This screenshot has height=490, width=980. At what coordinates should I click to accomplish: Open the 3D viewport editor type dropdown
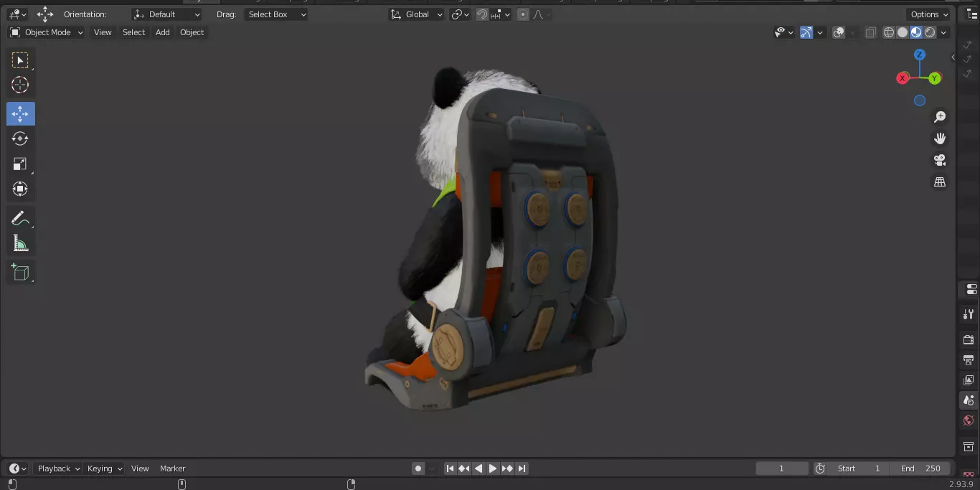point(17,14)
